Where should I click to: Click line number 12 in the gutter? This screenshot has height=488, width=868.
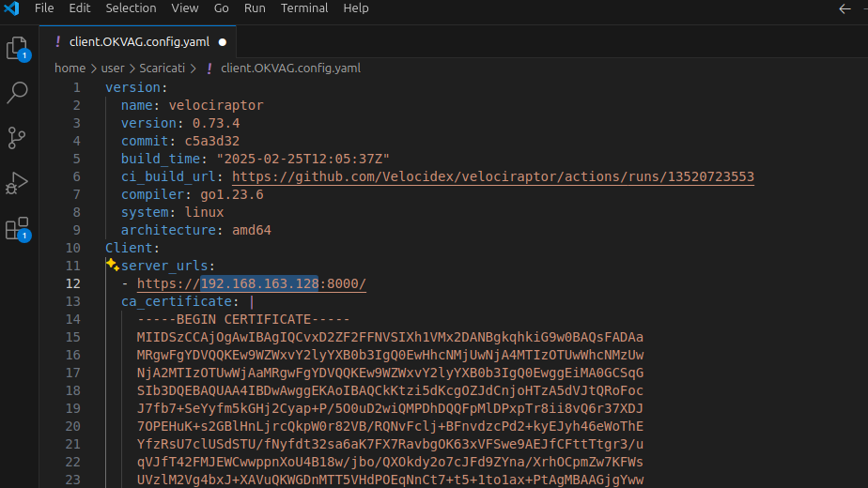click(x=73, y=283)
